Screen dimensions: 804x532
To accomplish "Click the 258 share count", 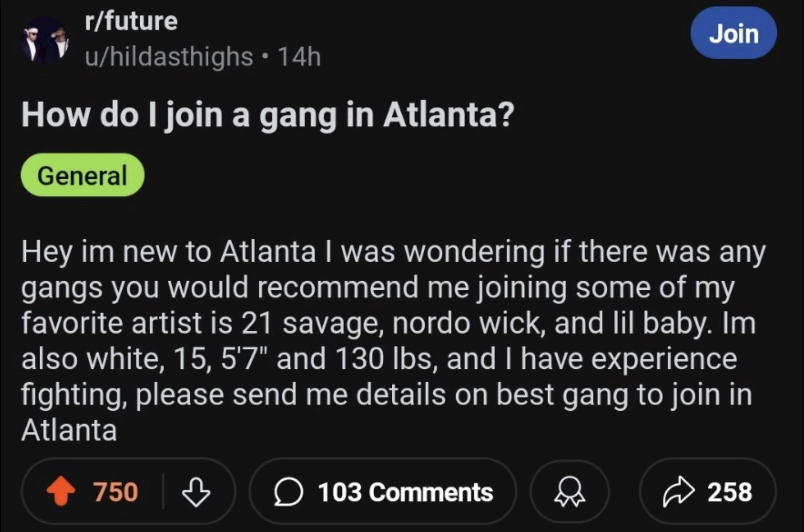I will [x=729, y=492].
